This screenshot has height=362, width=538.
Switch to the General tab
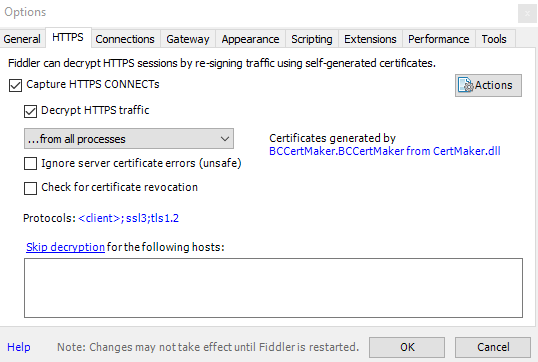22,39
